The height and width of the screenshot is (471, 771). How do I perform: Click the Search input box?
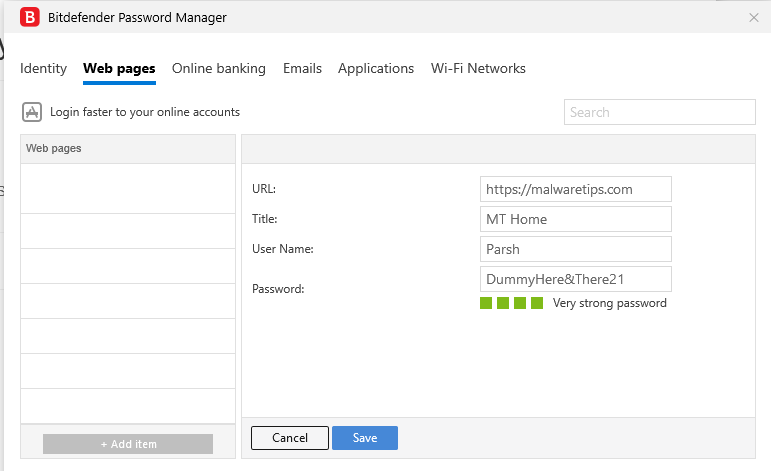pos(659,112)
